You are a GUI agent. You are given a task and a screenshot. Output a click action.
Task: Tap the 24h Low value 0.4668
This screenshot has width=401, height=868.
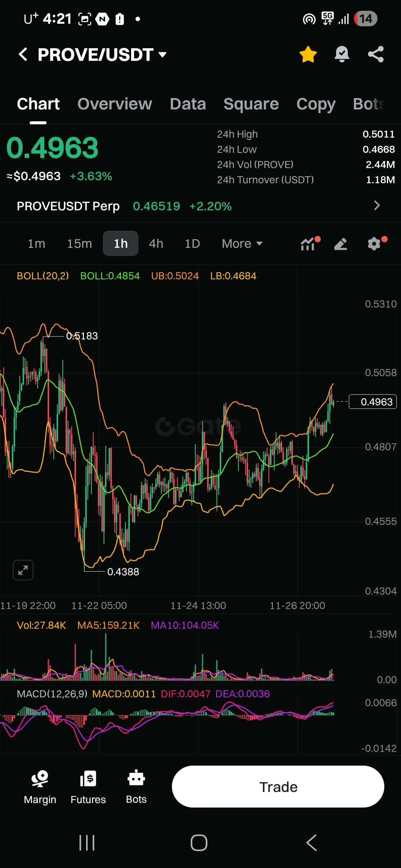click(x=378, y=149)
